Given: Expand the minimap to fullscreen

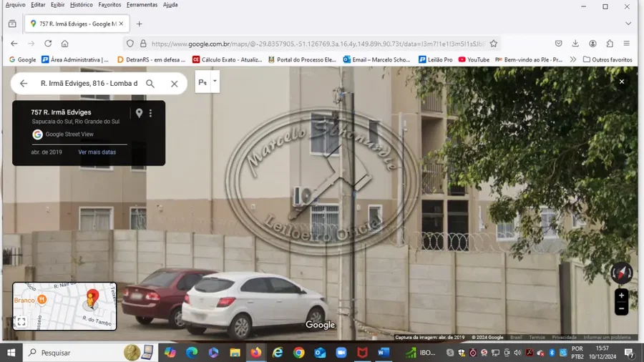Looking at the screenshot, I should pos(21,322).
